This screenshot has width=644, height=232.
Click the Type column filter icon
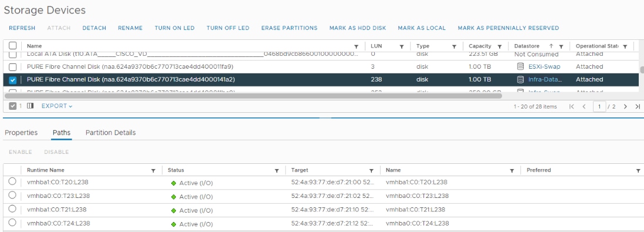pos(454,46)
